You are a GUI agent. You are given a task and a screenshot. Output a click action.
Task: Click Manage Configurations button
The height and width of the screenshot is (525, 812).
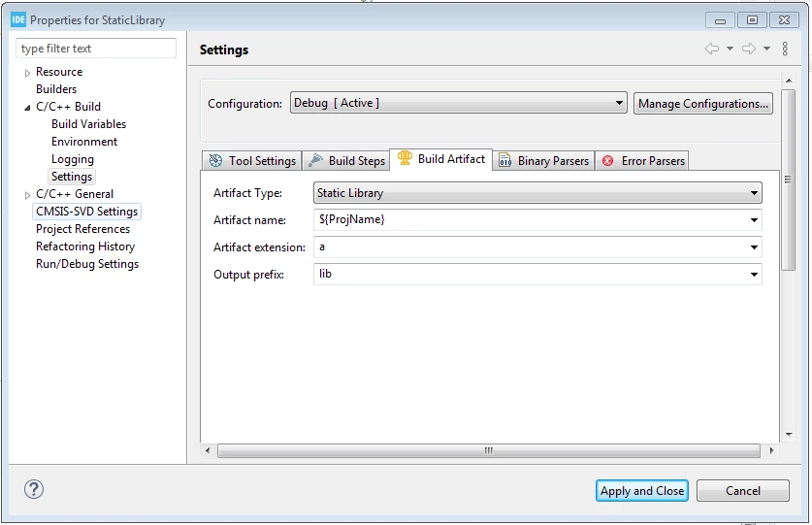click(703, 103)
